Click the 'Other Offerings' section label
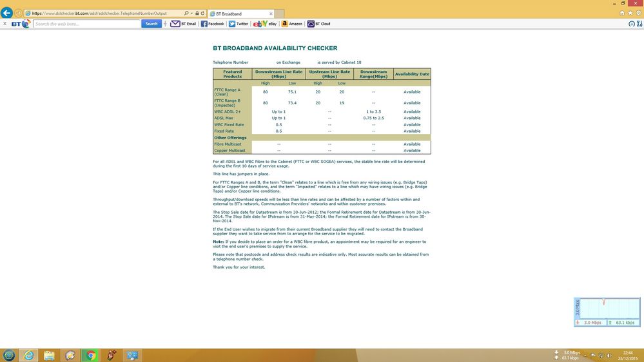 pyautogui.click(x=230, y=138)
